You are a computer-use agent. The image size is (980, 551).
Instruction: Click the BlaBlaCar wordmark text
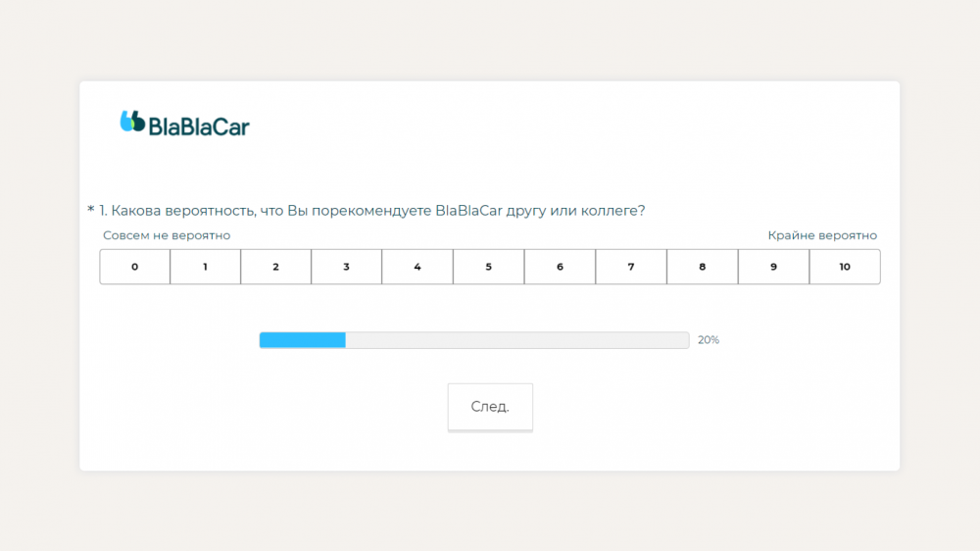[199, 126]
